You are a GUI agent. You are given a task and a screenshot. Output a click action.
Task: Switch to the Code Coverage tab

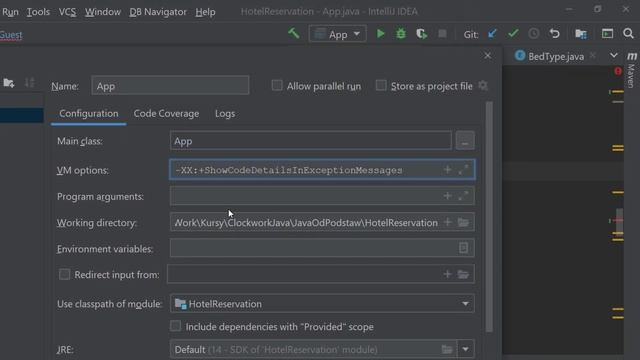[x=166, y=113]
